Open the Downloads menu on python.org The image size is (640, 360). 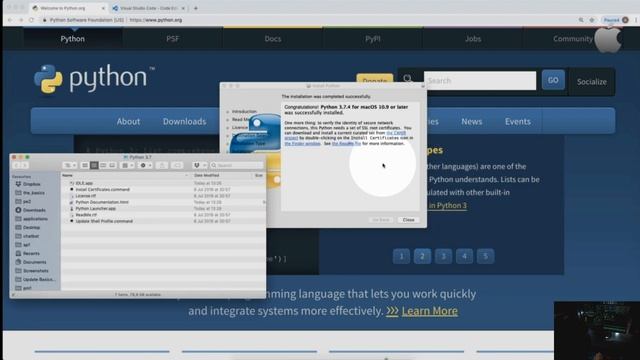point(184,121)
